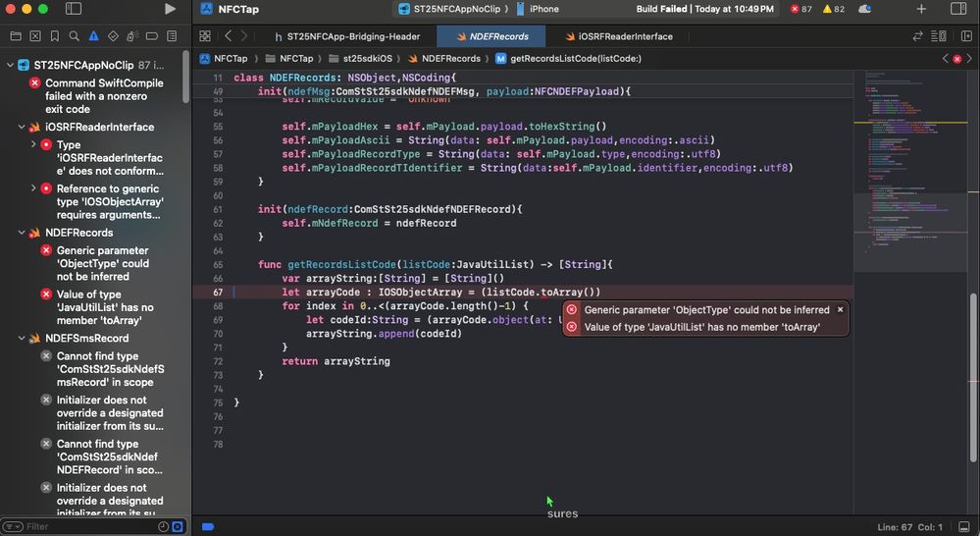Open the Issue navigator warning triangle icon
980x536 pixels.
93,36
